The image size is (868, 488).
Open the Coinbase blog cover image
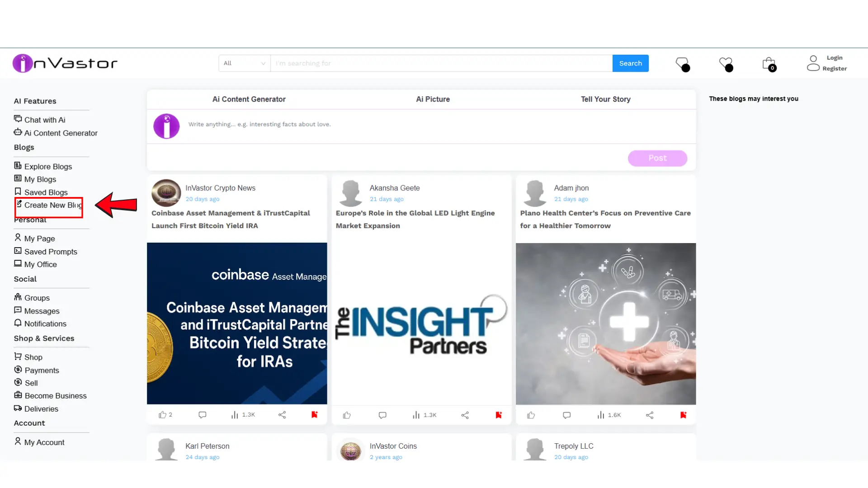coord(237,324)
